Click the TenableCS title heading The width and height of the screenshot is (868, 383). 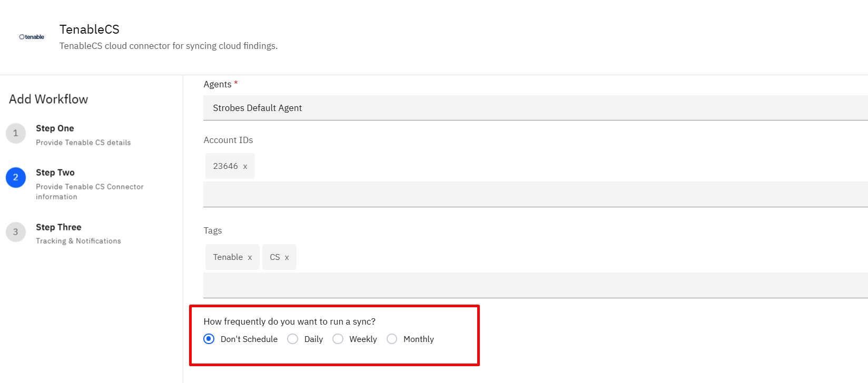coord(90,29)
